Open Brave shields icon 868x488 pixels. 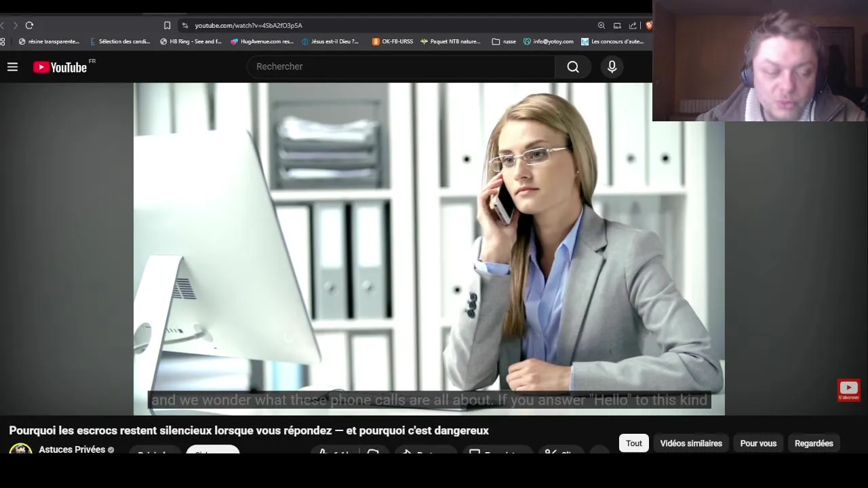click(648, 25)
